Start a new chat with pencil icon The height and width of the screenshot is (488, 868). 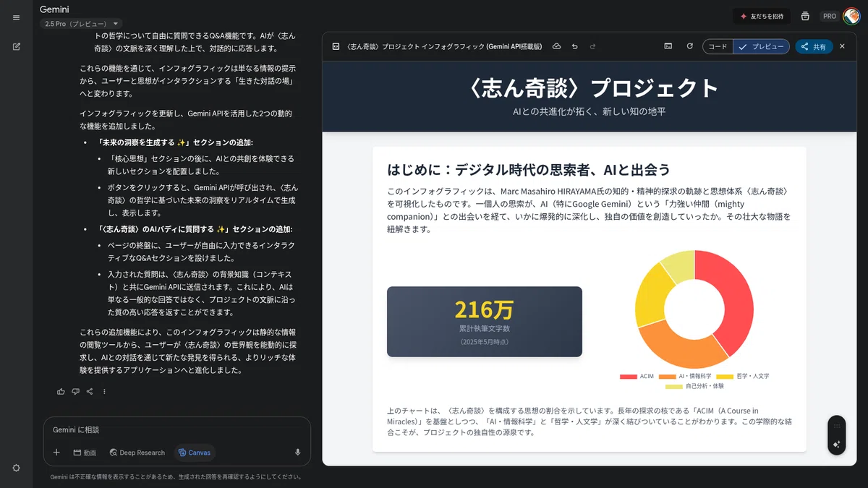tap(16, 46)
